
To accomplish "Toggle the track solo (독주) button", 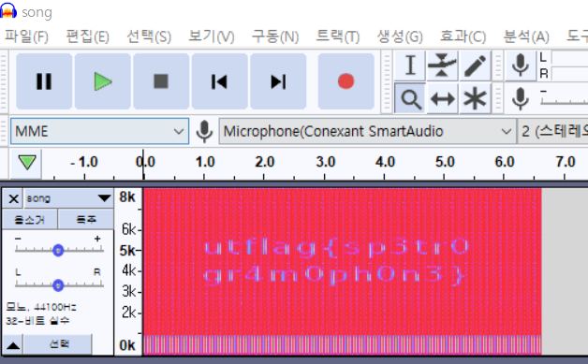I will coord(86,219).
